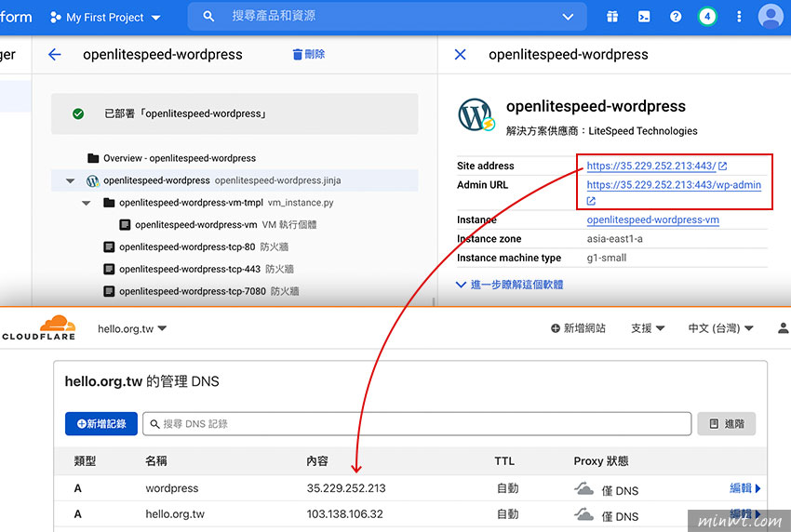Select Overview - openlitespeed-wordpress tree item

pos(180,158)
